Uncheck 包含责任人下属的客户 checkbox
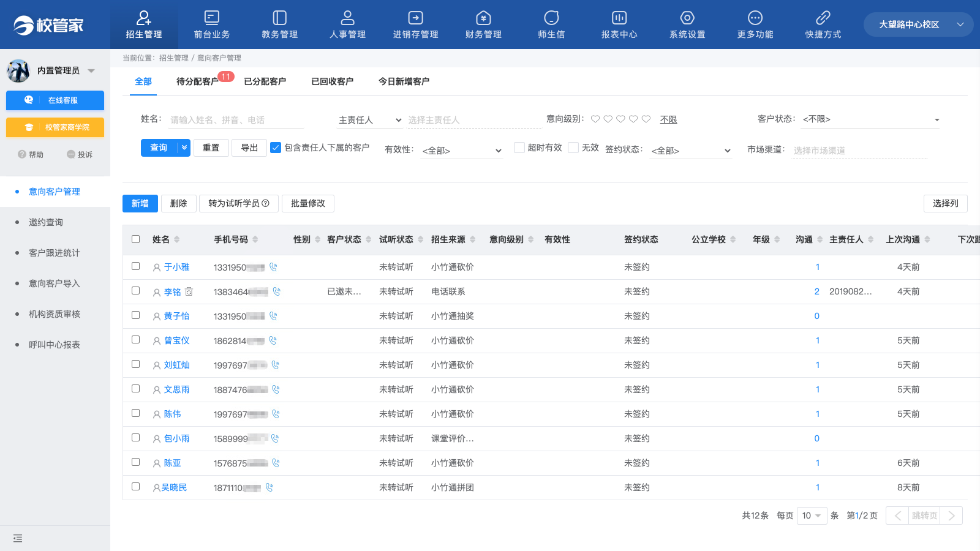The image size is (980, 551). pyautogui.click(x=276, y=148)
